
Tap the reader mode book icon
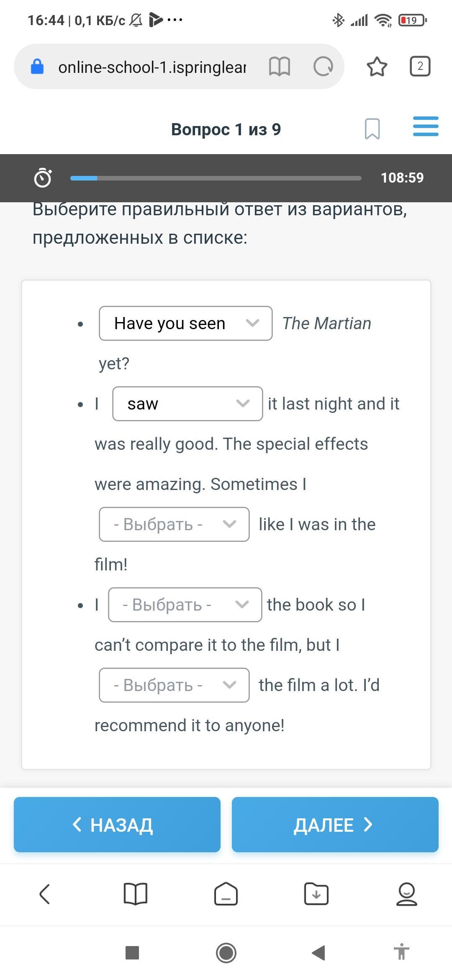(279, 67)
